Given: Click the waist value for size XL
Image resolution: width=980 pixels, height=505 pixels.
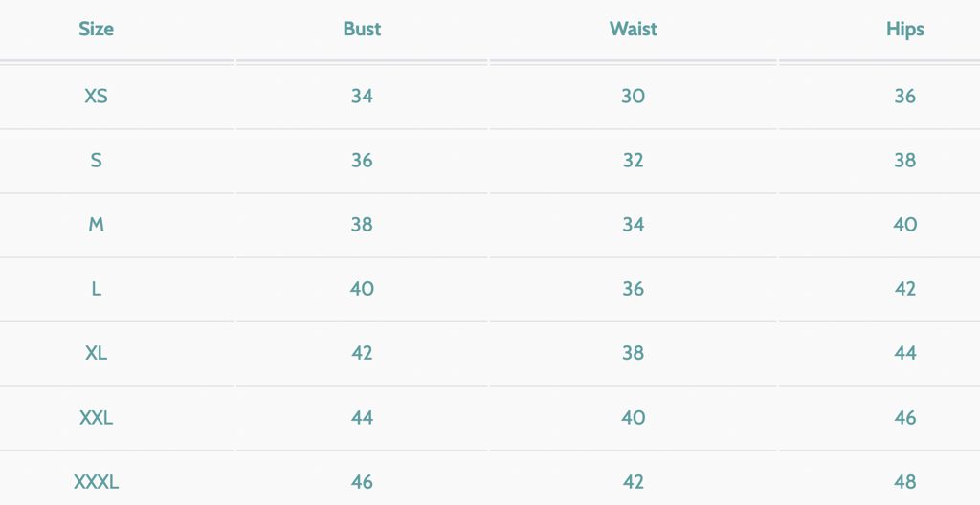Looking at the screenshot, I should [633, 353].
